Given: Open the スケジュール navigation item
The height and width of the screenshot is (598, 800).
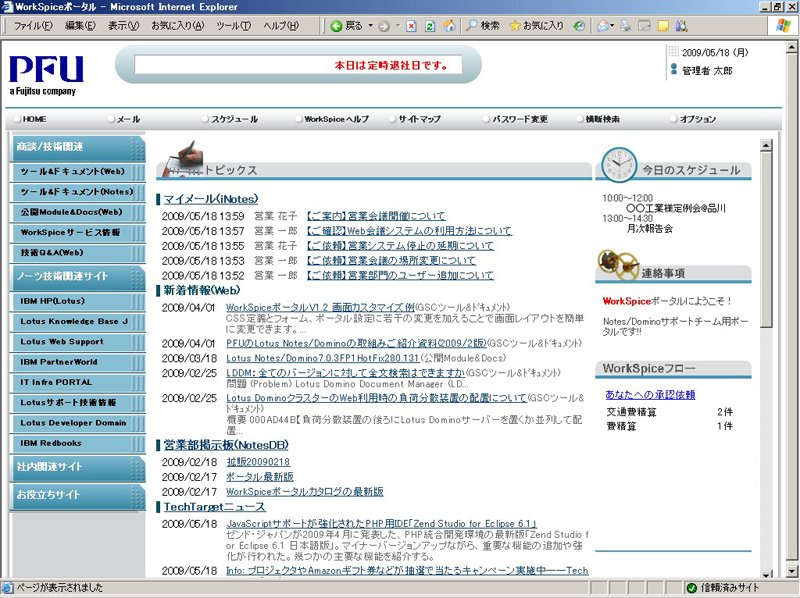Looking at the screenshot, I should [x=234, y=119].
